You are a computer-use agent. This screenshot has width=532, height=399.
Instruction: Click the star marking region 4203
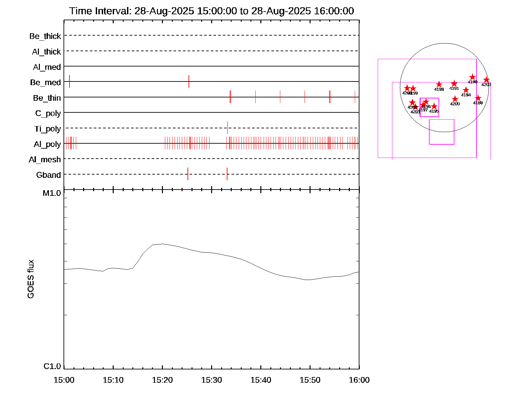click(x=486, y=80)
